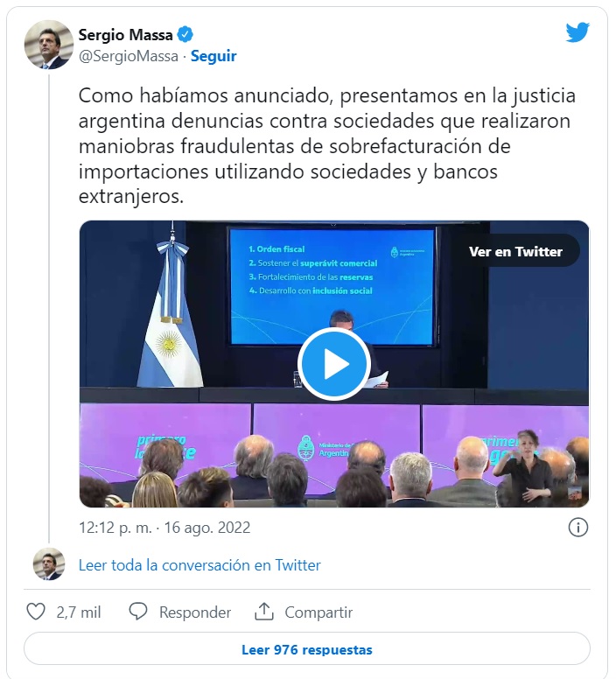The width and height of the screenshot is (616, 679).
Task: Click the tweet text about denuncias
Action: (x=327, y=146)
